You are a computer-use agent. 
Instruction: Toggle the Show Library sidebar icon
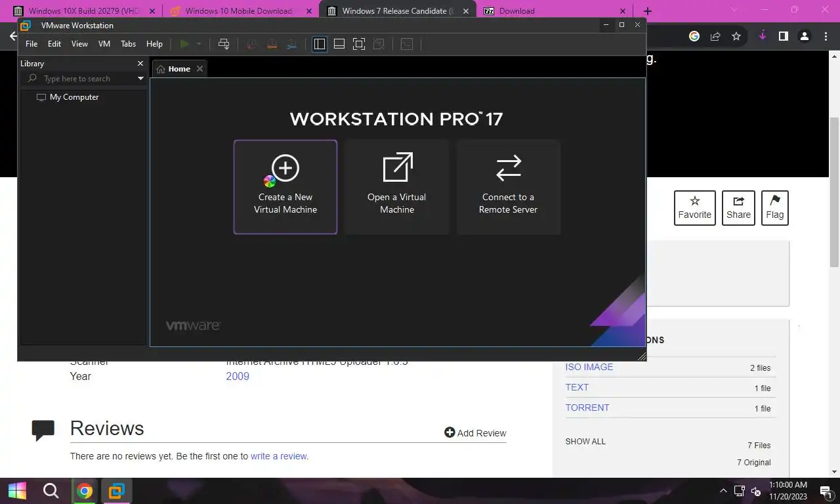pyautogui.click(x=320, y=44)
